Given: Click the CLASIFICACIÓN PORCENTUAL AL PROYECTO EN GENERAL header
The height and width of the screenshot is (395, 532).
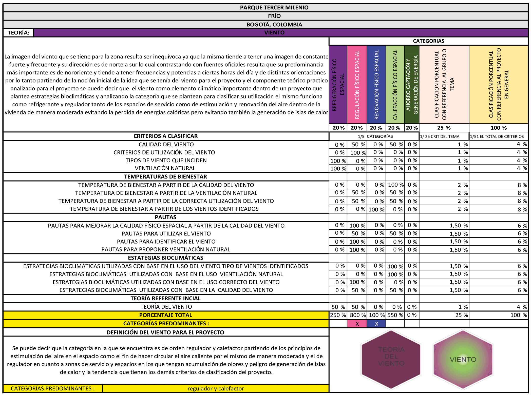Looking at the screenshot, I should (x=499, y=85).
